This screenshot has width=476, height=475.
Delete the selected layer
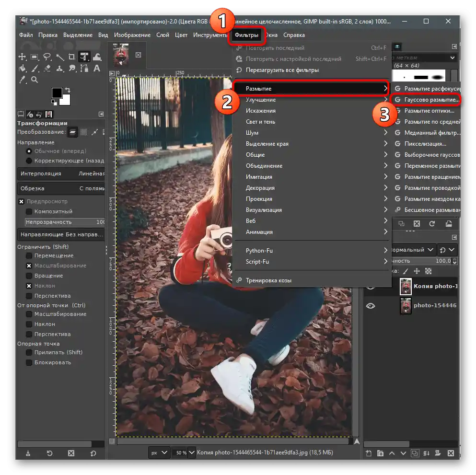(x=451, y=453)
